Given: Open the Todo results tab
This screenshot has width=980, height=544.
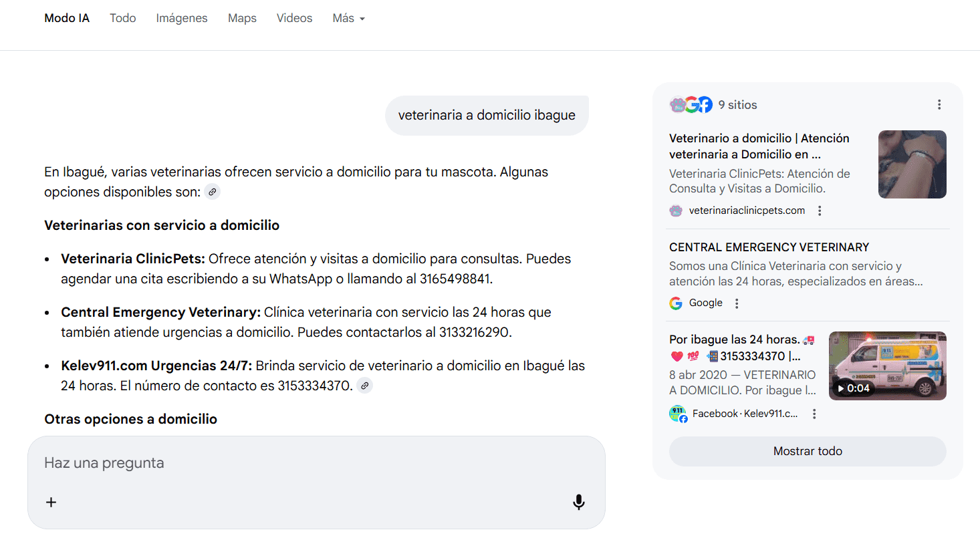Looking at the screenshot, I should (x=123, y=19).
